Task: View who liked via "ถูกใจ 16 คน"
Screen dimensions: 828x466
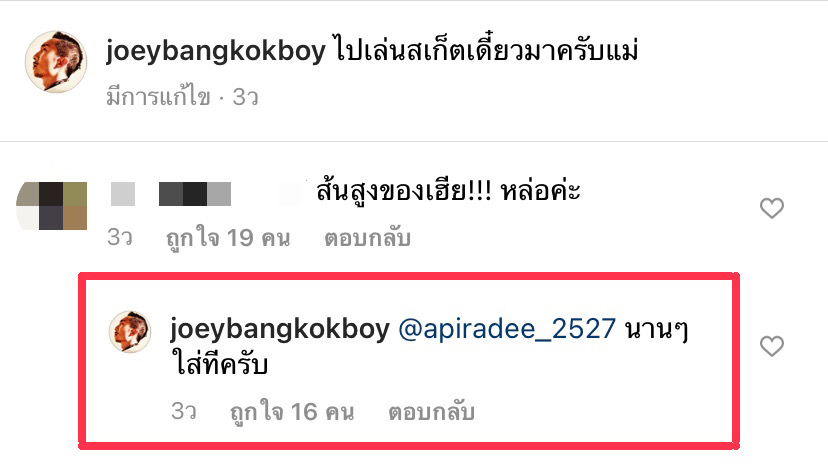Action: point(292,412)
